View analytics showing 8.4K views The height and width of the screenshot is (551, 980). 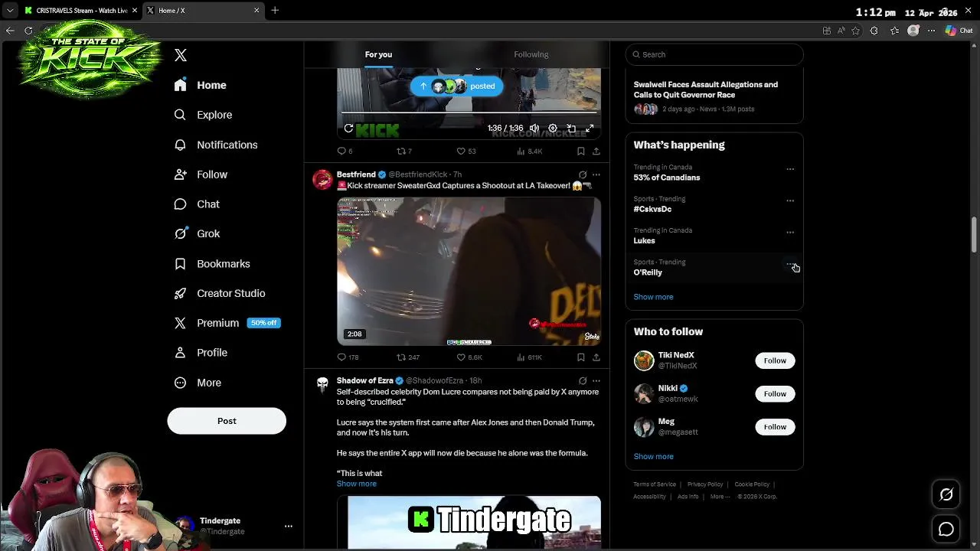point(529,152)
